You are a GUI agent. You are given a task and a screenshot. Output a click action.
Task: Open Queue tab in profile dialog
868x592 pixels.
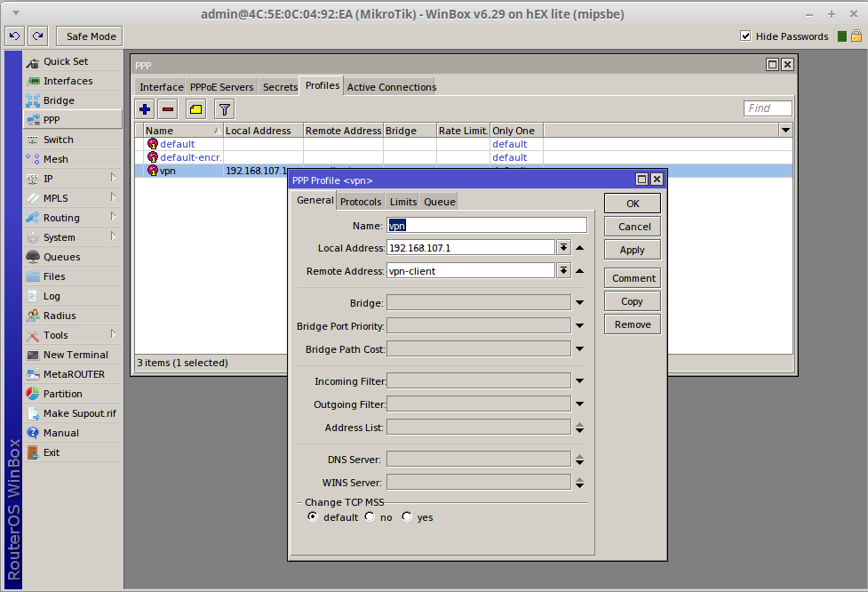coord(440,202)
